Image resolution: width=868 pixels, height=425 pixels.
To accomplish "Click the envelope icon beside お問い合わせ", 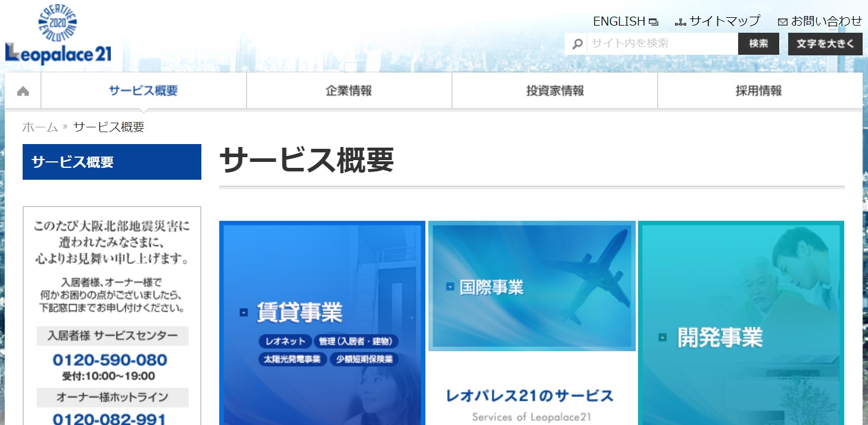I will click(x=783, y=22).
